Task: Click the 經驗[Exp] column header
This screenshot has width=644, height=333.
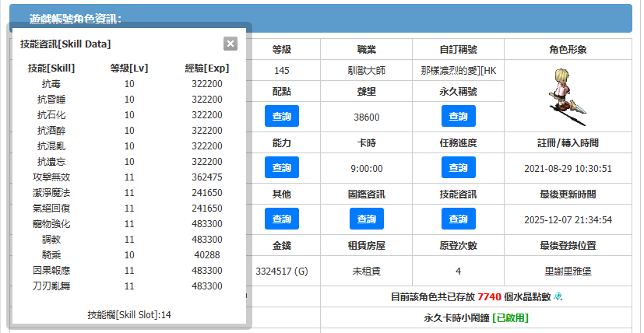Action: click(x=207, y=68)
